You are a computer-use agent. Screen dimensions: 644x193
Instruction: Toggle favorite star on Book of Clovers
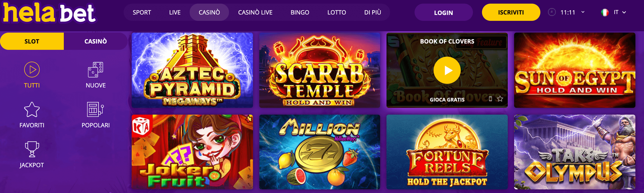[x=500, y=99]
